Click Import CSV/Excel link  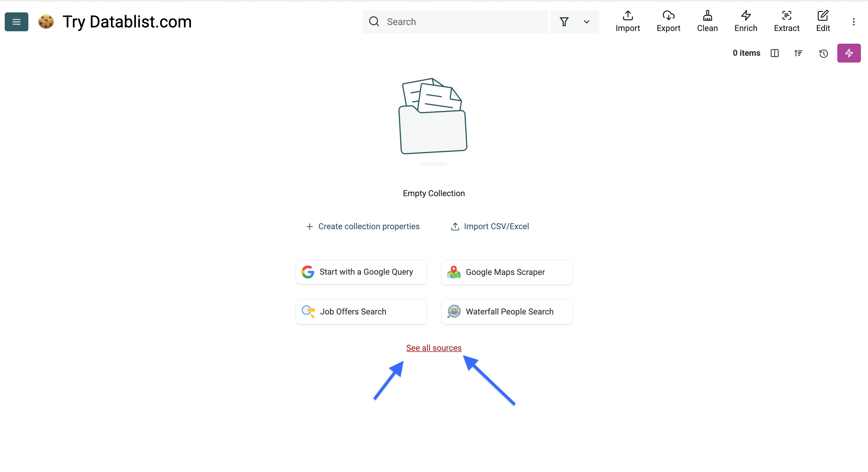tap(490, 226)
